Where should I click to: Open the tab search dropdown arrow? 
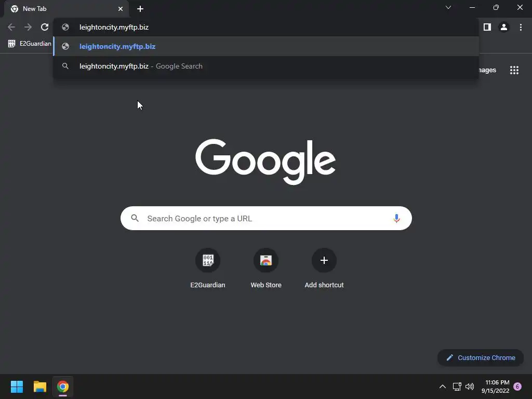(x=448, y=7)
